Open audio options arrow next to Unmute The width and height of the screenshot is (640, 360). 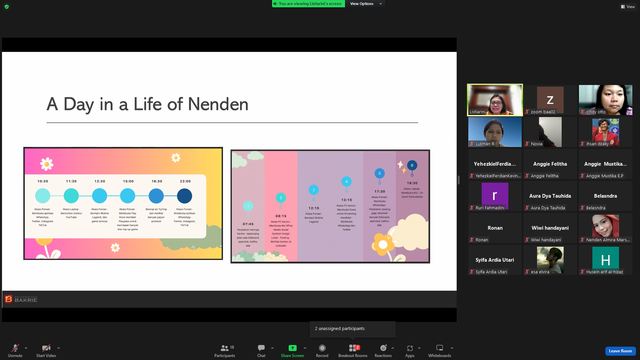[26, 348]
